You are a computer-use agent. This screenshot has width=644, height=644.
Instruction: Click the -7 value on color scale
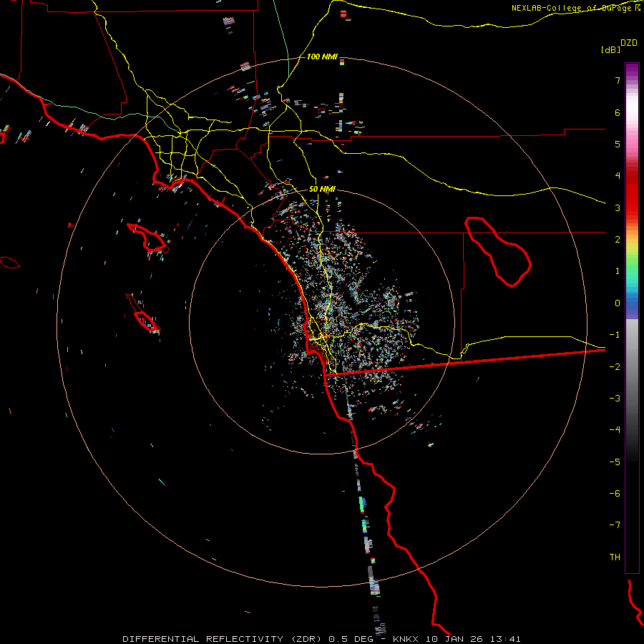[x=615, y=525]
